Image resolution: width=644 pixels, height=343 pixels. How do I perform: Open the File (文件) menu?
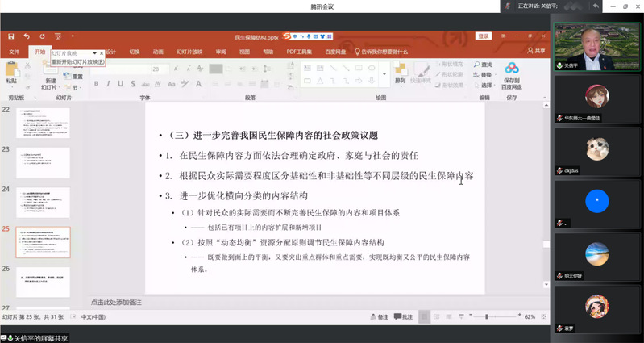pyautogui.click(x=14, y=52)
